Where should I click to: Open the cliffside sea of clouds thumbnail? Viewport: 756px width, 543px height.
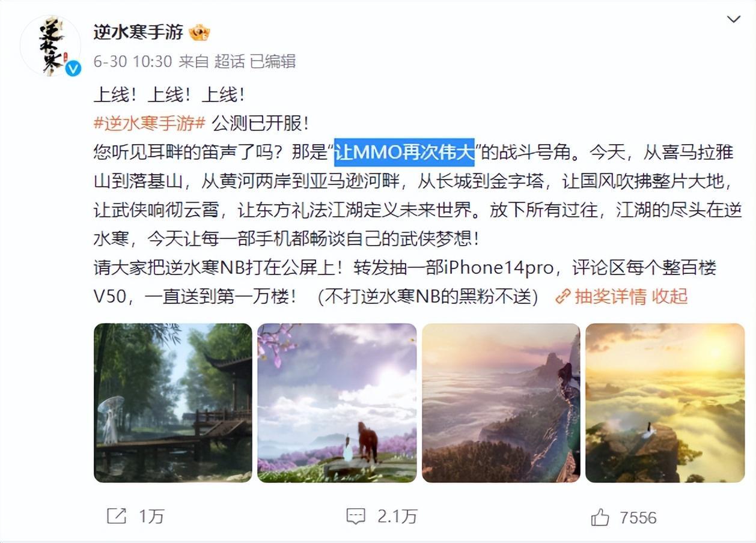click(x=501, y=402)
